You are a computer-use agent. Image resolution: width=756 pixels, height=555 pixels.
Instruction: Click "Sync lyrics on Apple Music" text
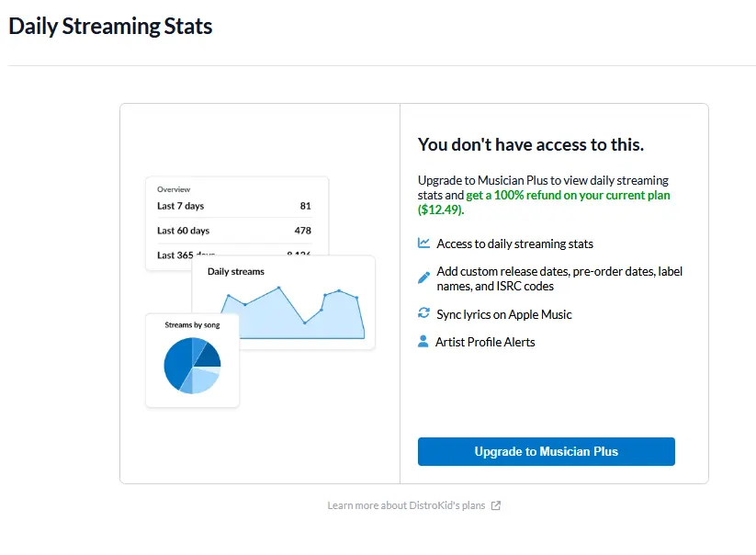pos(504,314)
